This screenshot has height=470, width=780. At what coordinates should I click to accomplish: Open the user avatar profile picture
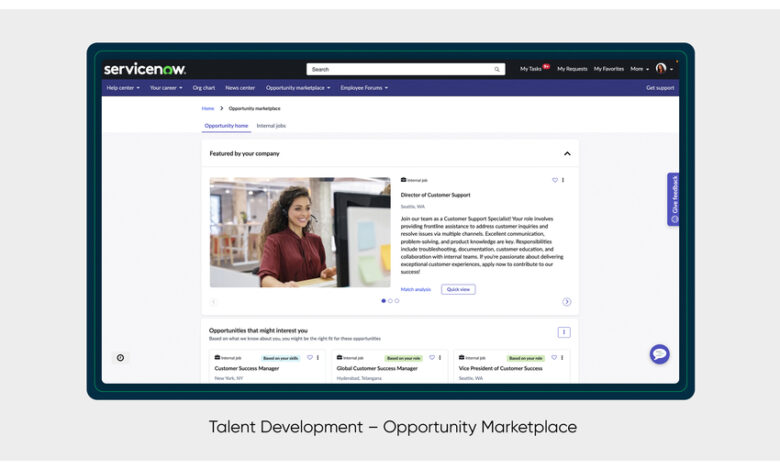pyautogui.click(x=661, y=68)
